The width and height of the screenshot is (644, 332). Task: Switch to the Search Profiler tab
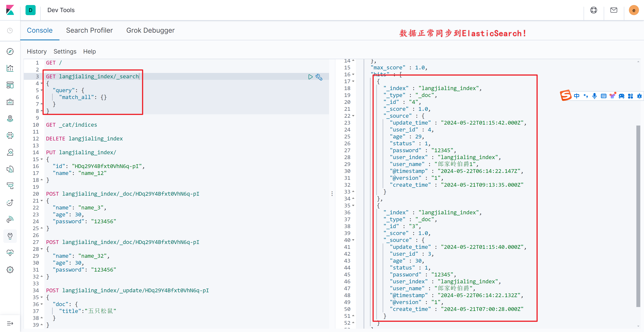tap(89, 30)
